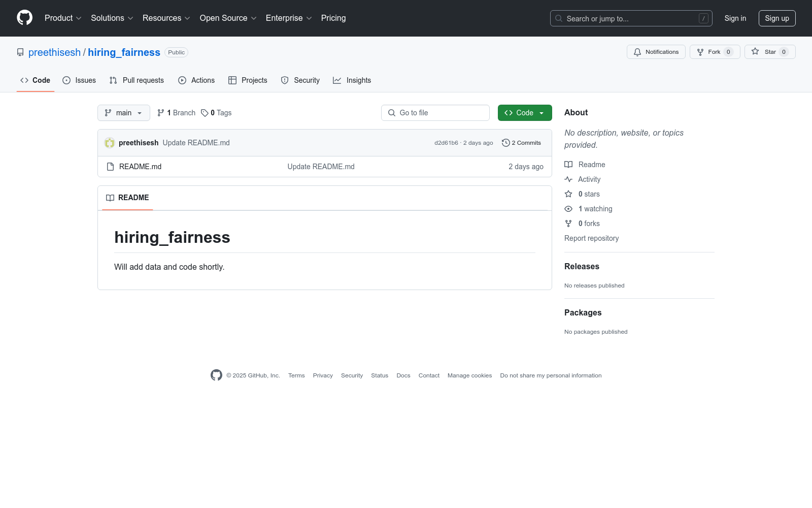Click the search magnifier icon in header

pos(559,18)
